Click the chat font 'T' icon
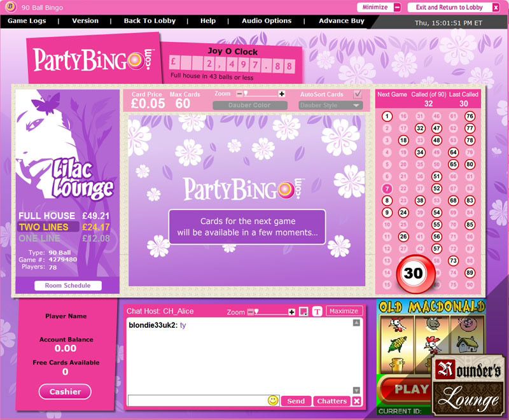 [x=317, y=312]
